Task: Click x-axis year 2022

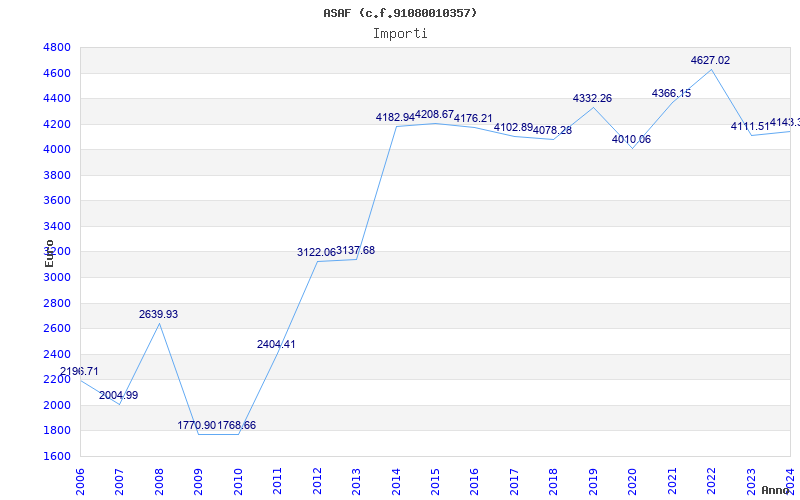Action: click(x=712, y=482)
